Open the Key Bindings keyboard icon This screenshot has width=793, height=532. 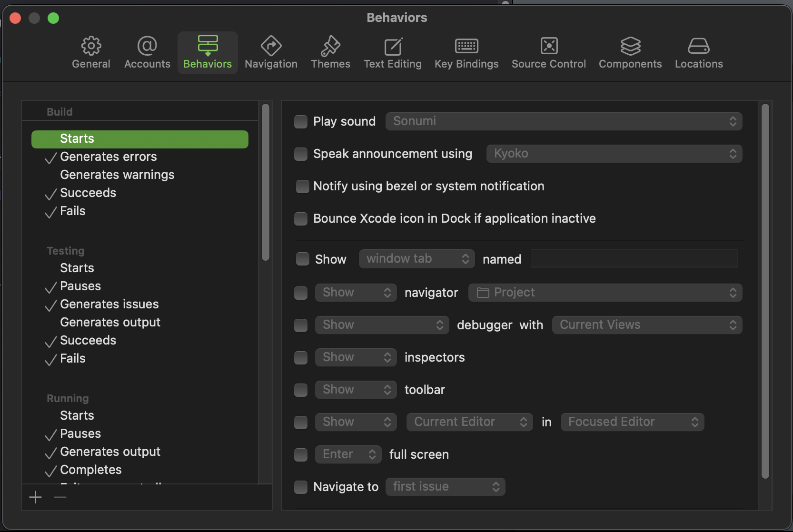[466, 46]
